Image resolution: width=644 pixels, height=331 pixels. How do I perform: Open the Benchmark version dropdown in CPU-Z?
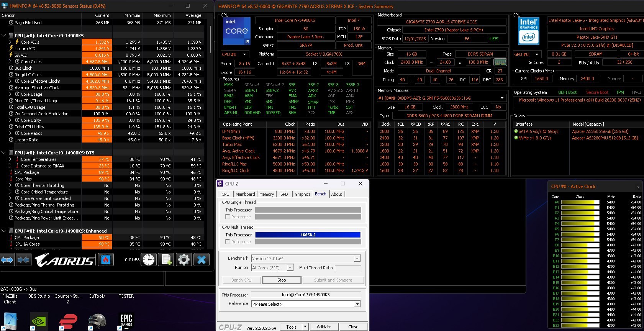pyautogui.click(x=306, y=259)
